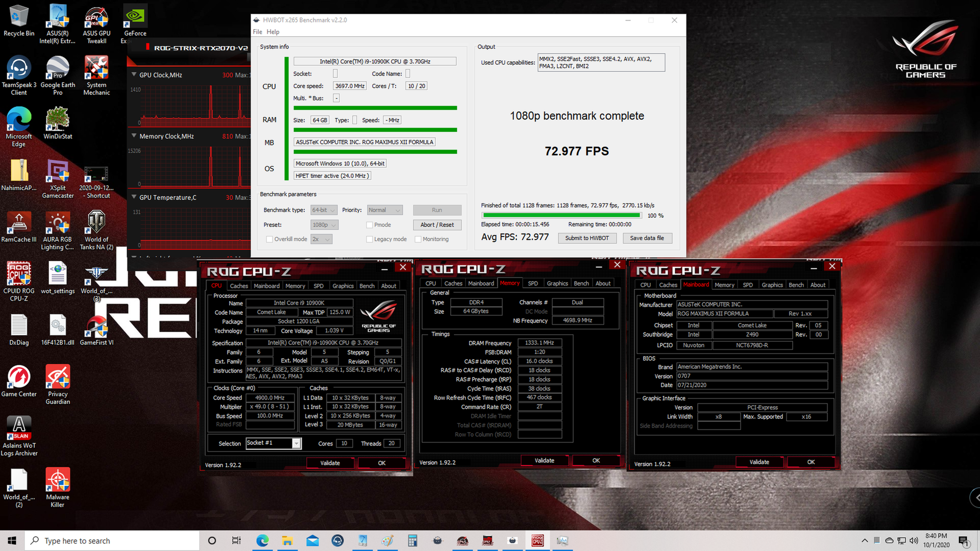Screen dimensions: 980x551
Task: Open the Action Center notifications icon
Action: tap(964, 541)
